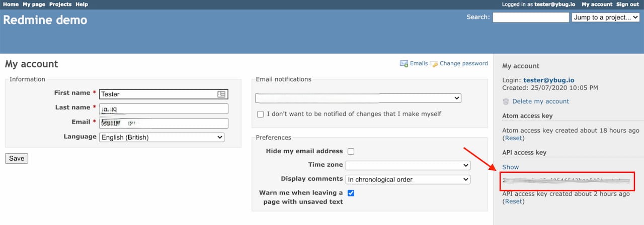Viewport: 644px width, 225px height.
Task: Click the 'My account' page heading
Action: (31, 64)
